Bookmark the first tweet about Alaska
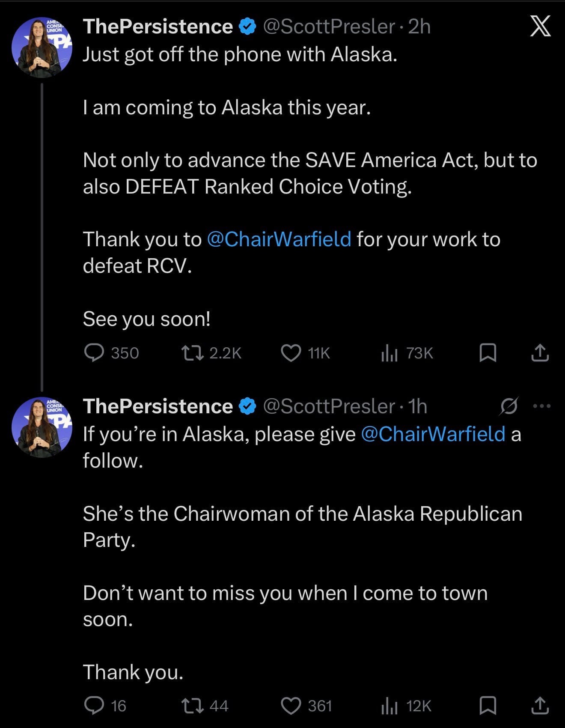Screen dimensions: 565x728 click(488, 353)
